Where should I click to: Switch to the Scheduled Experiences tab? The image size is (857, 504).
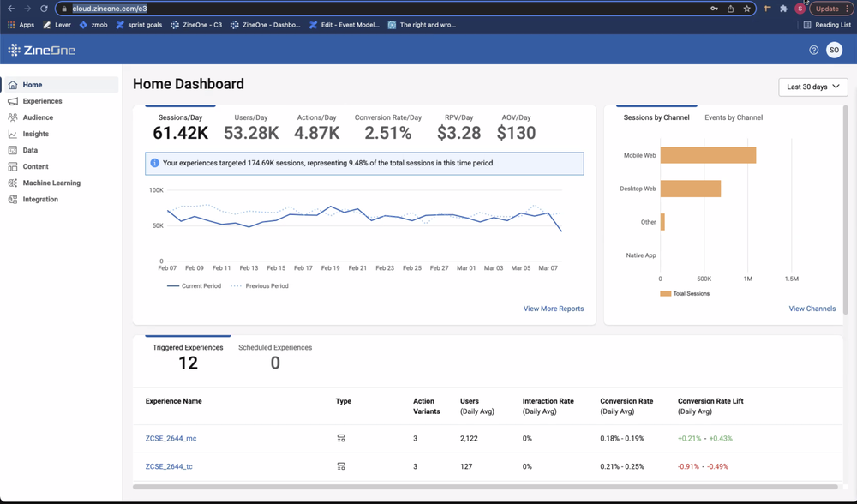[x=275, y=347]
